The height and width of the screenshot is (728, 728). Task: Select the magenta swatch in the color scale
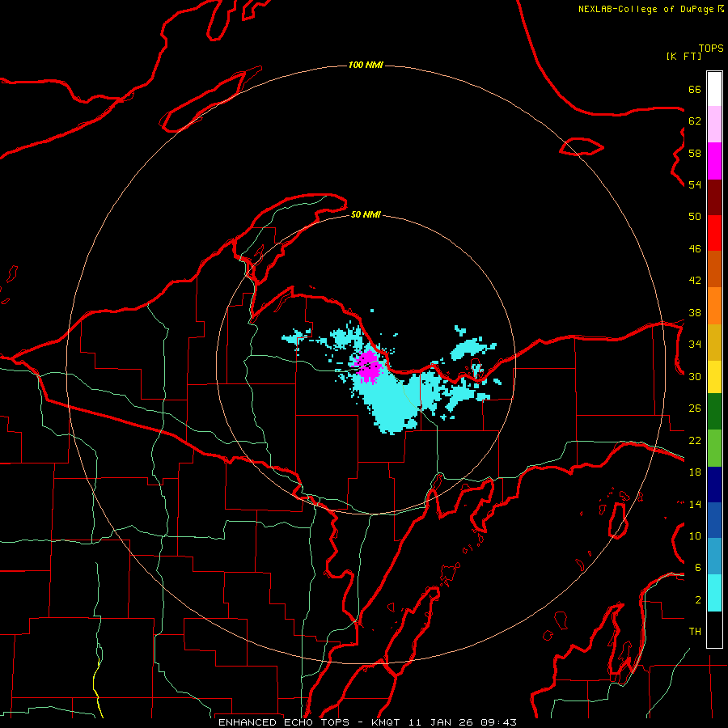click(714, 161)
